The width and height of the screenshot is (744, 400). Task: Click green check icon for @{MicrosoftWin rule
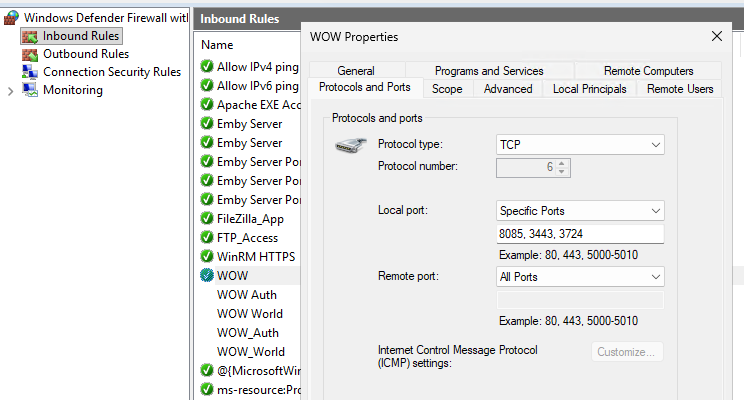coord(207,370)
